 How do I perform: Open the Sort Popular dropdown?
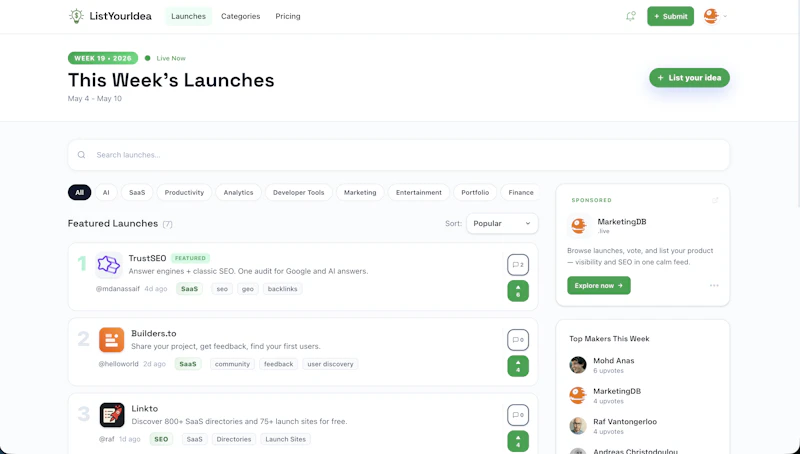[502, 223]
